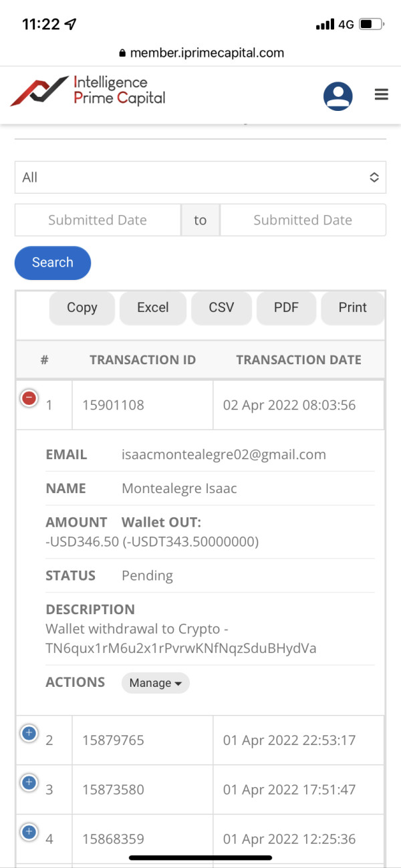Expand transaction row 3 details

29,782
